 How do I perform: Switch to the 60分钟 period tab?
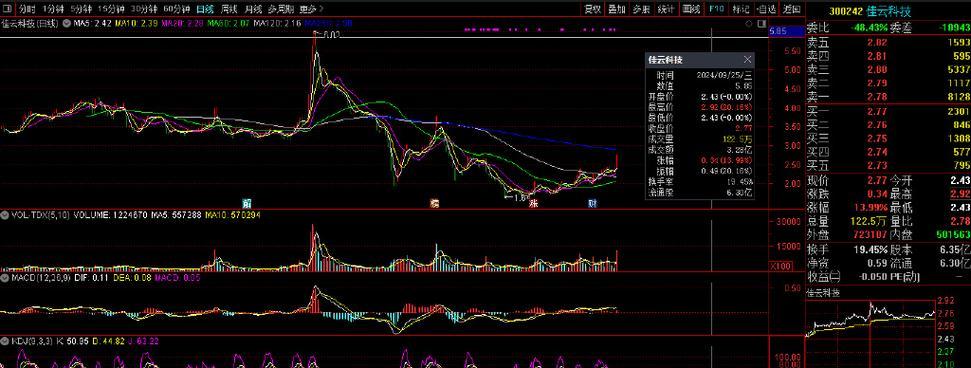176,9
